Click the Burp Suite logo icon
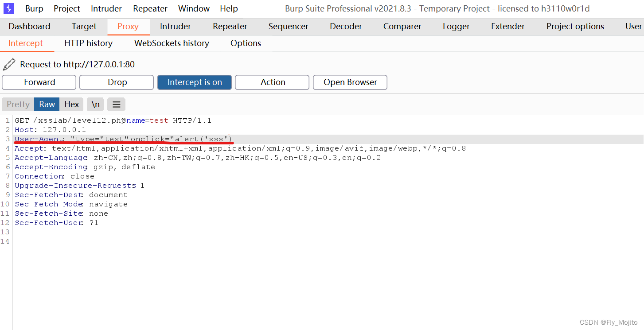The height and width of the screenshot is (330, 644). 9,8
